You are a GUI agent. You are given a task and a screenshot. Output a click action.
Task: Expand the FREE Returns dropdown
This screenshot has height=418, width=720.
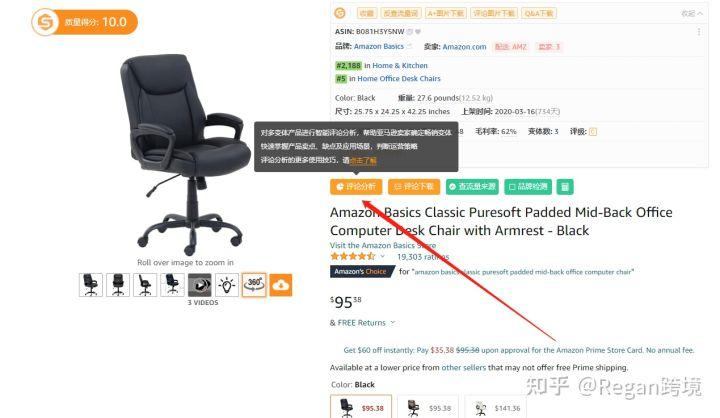[x=393, y=322]
